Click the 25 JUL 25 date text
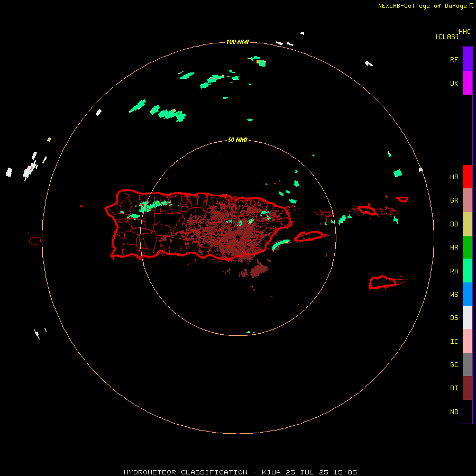The height and width of the screenshot is (476, 476). point(308,472)
